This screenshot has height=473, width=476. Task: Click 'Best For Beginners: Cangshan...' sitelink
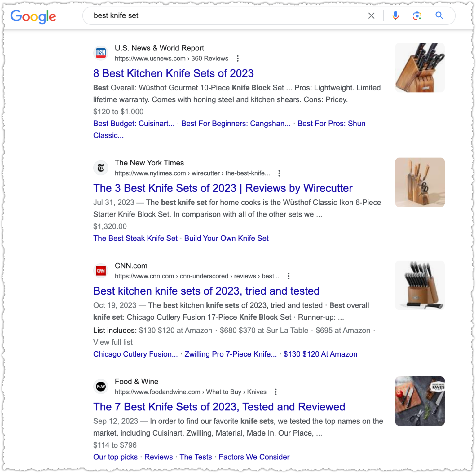coord(236,124)
